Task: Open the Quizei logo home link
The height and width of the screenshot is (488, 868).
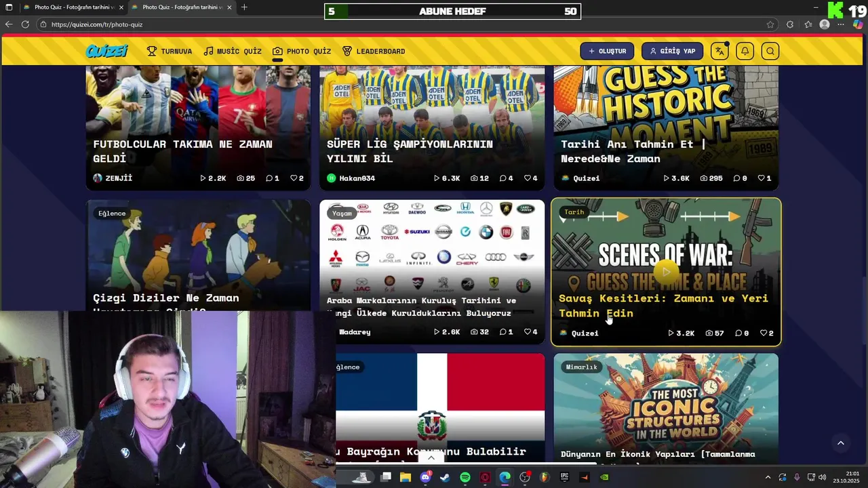Action: pos(107,51)
